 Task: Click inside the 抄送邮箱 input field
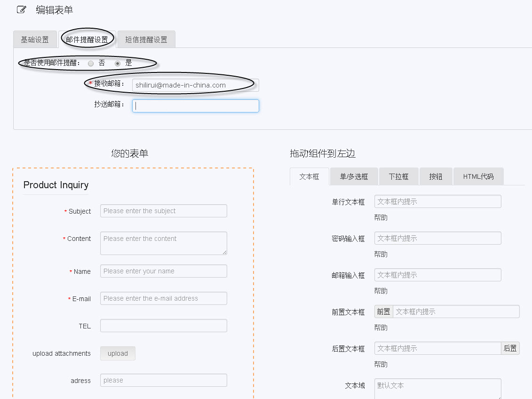tap(195, 105)
